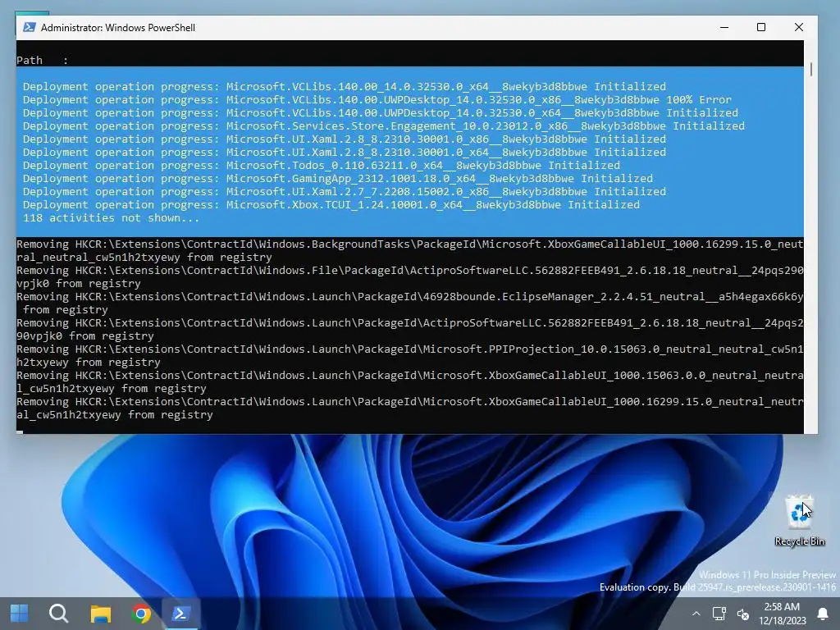Close the PowerShell window
The width and height of the screenshot is (840, 630).
pos(799,27)
